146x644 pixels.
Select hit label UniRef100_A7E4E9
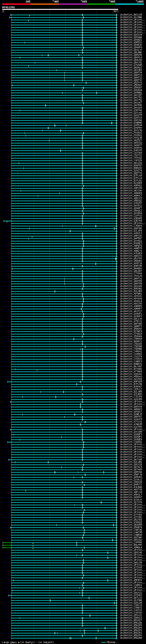[x=131, y=253]
